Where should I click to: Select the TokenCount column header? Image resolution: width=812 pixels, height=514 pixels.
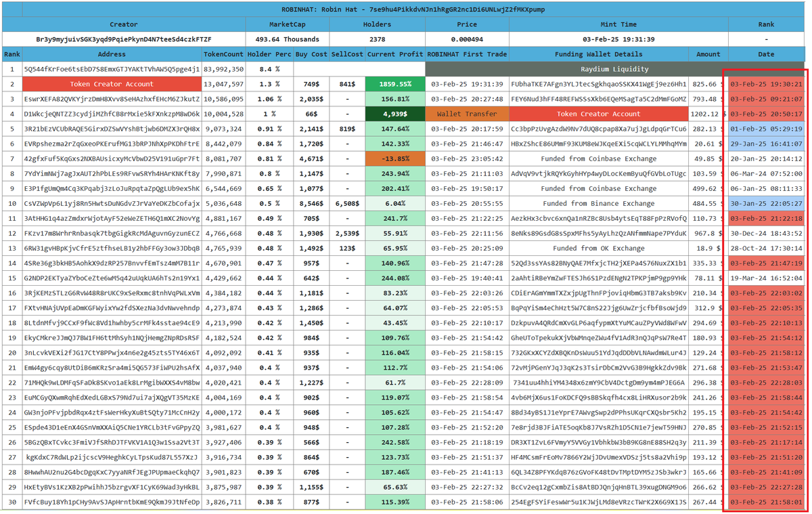pyautogui.click(x=223, y=54)
